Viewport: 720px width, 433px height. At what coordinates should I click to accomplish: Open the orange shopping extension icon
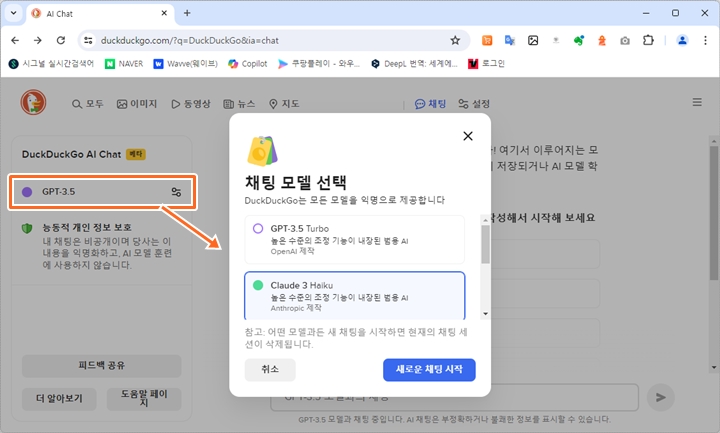point(487,40)
